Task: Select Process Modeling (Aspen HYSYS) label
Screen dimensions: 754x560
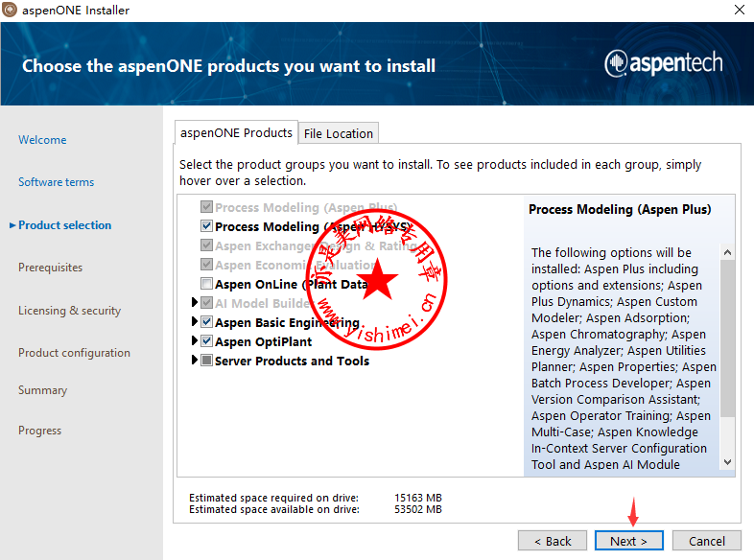Action: pos(313,226)
